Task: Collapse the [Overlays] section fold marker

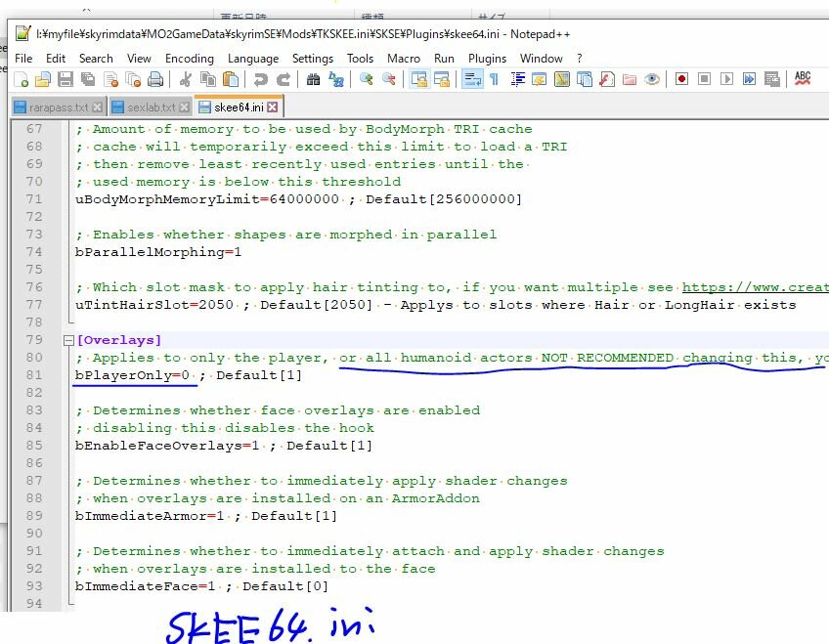Action: (68, 340)
